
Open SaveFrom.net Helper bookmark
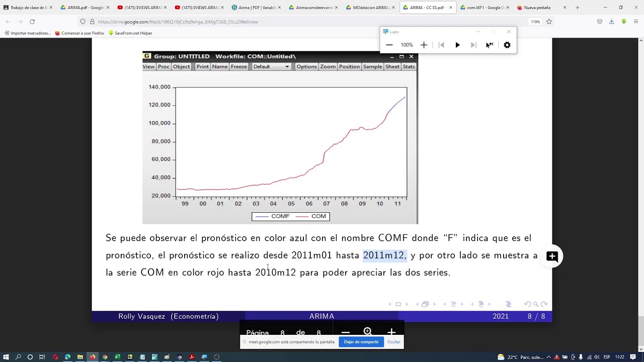pyautogui.click(x=130, y=33)
